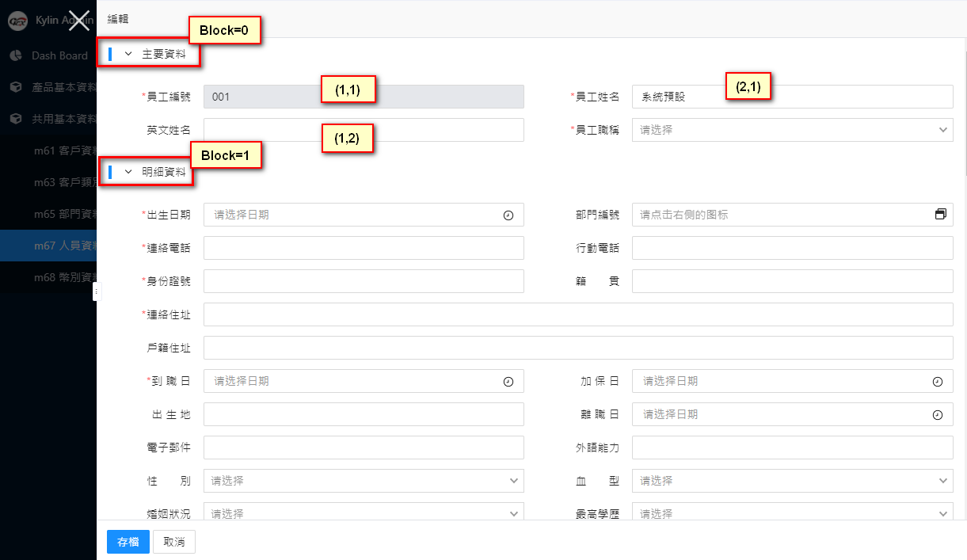Viewport: 967px width, 560px height.
Task: Open the 血型 dropdown
Action: pos(792,481)
